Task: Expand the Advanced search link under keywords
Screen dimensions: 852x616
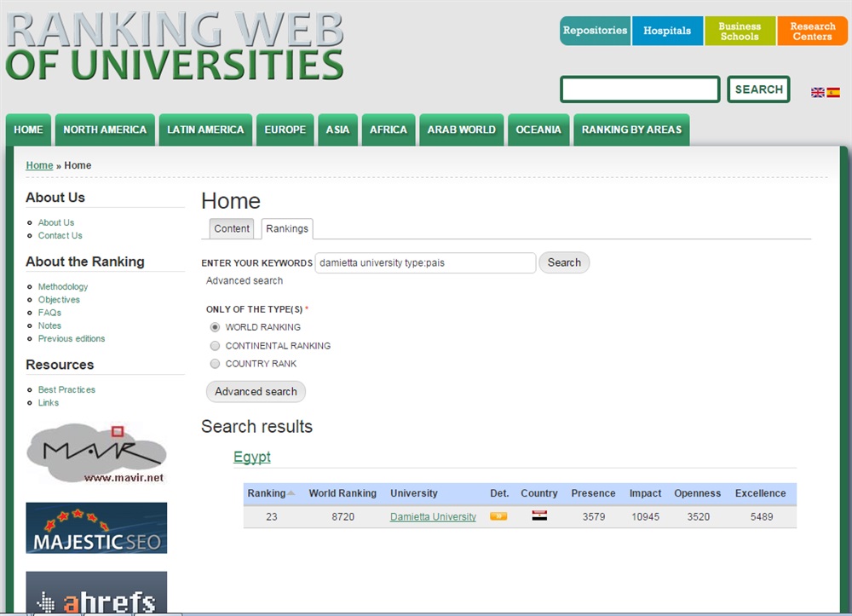Action: tap(245, 281)
